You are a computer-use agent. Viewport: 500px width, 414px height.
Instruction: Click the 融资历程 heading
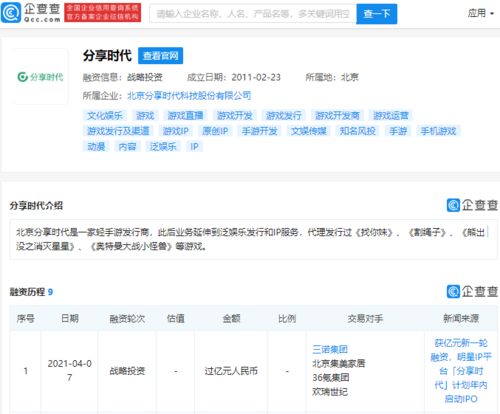point(27,292)
